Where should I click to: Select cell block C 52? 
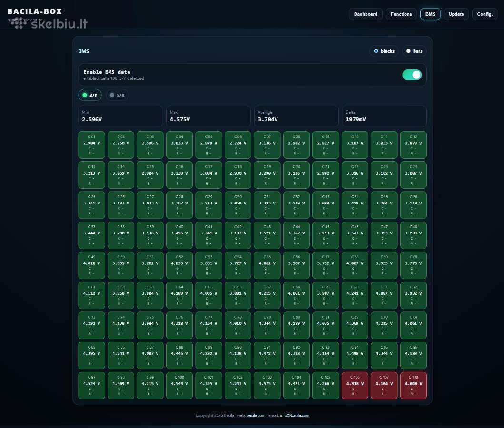point(179,265)
